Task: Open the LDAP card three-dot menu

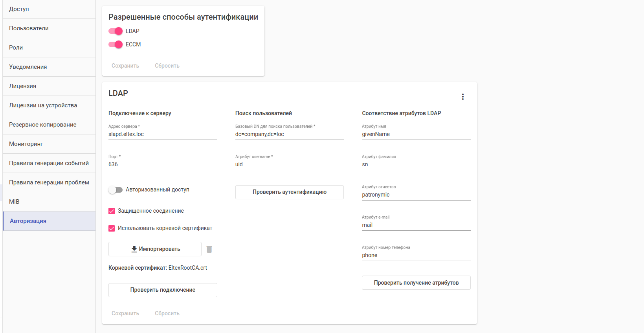Action: click(x=463, y=97)
